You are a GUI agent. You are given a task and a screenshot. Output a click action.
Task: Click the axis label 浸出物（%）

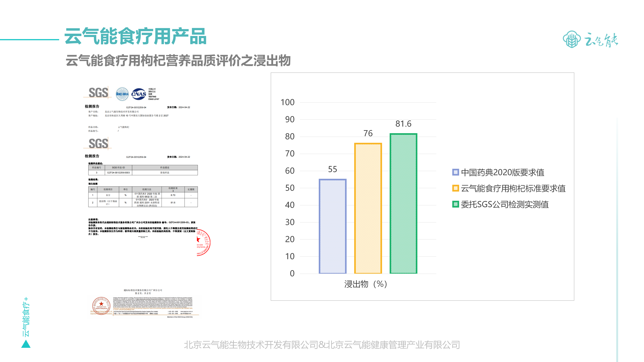365,284
